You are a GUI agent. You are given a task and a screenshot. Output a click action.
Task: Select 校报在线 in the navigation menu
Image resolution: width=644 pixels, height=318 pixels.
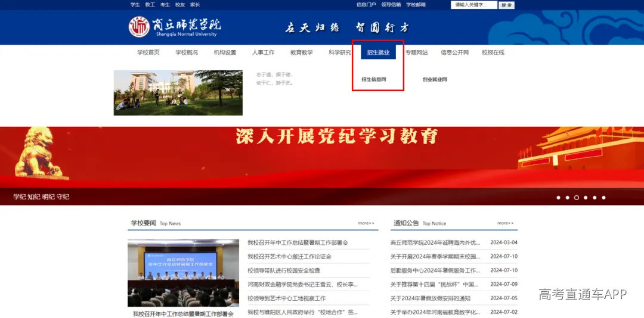tap(493, 52)
